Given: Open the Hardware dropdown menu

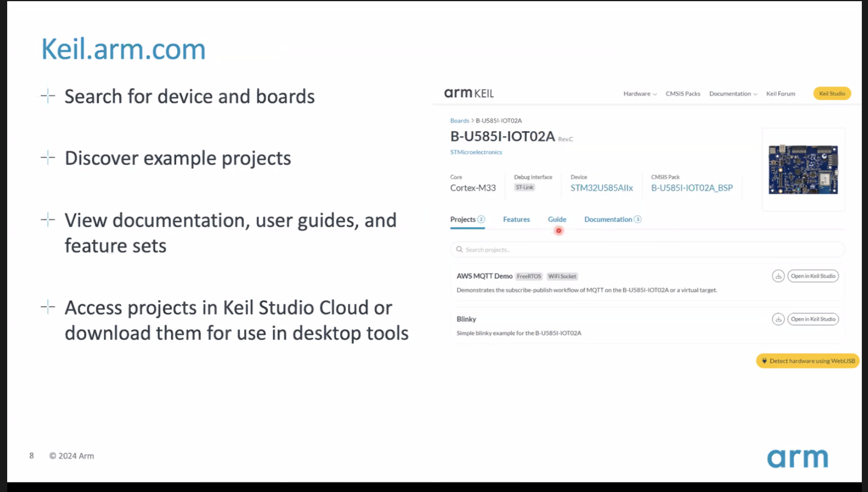Looking at the screenshot, I should [640, 94].
